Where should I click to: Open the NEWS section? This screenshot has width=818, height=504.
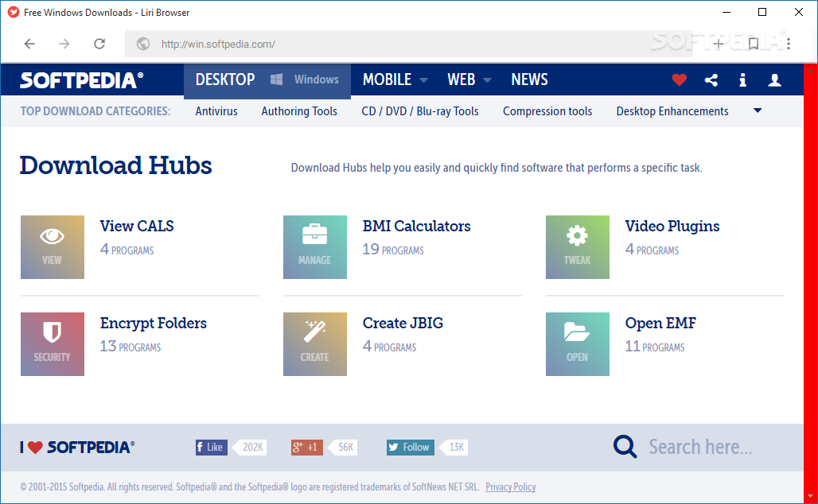click(529, 79)
